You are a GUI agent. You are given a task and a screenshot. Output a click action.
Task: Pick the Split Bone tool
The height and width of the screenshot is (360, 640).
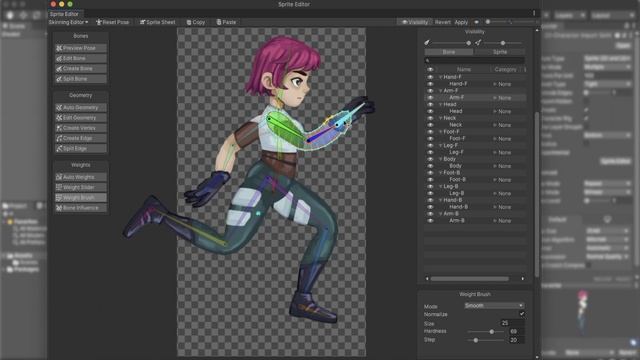click(80, 79)
